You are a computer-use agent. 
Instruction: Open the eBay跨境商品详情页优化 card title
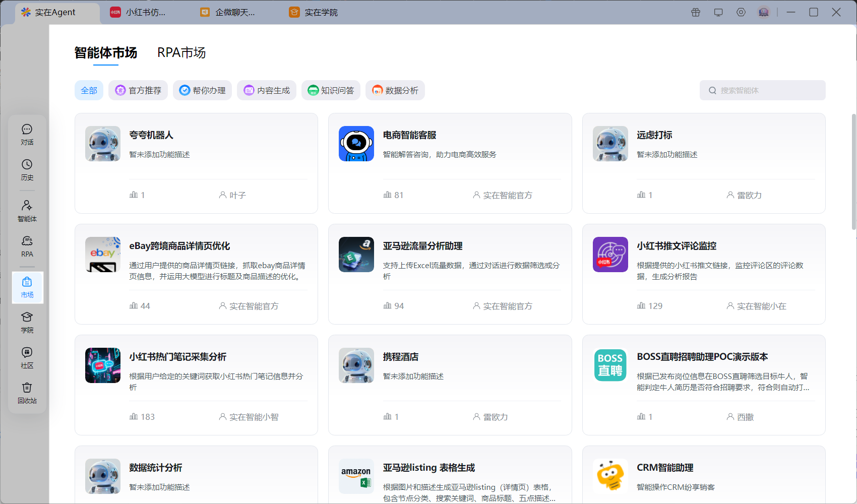tap(179, 246)
